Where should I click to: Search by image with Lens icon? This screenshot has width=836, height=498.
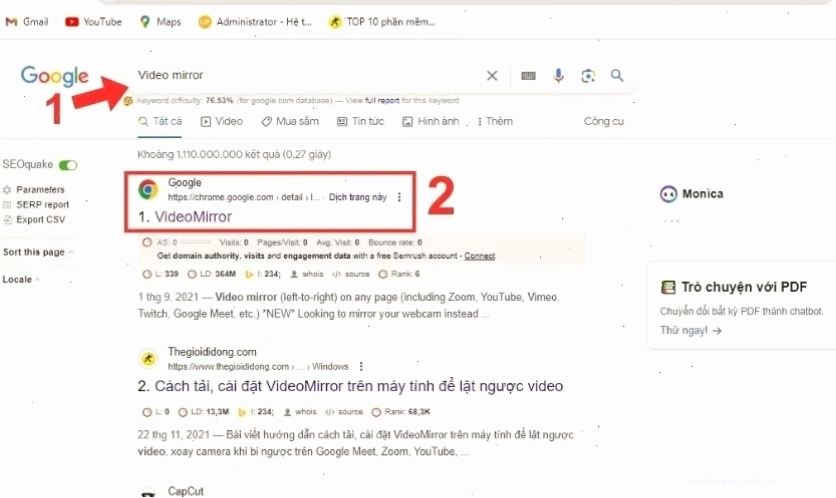point(588,76)
